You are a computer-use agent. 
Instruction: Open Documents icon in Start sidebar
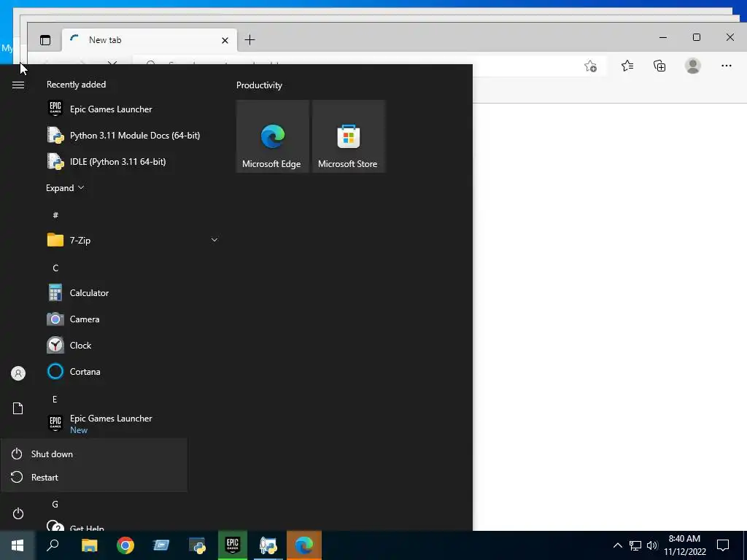click(x=18, y=408)
